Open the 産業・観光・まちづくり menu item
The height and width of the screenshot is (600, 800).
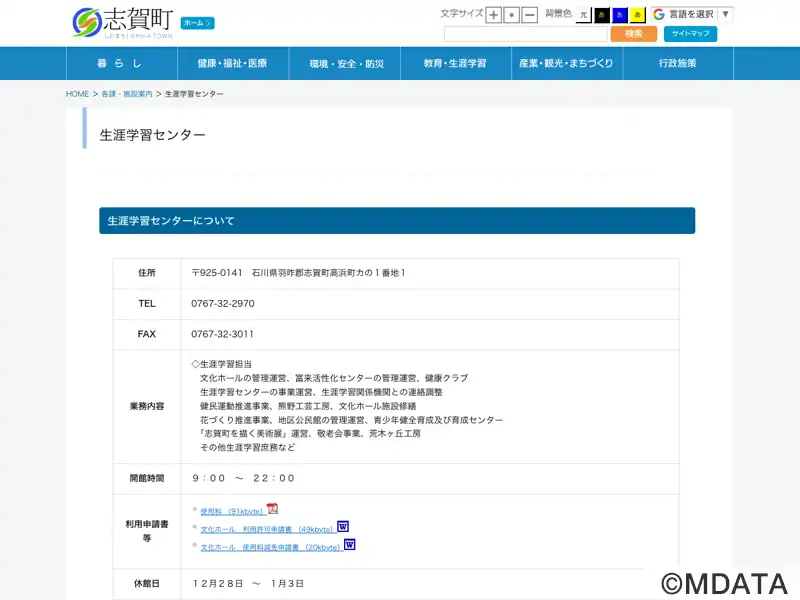566,63
